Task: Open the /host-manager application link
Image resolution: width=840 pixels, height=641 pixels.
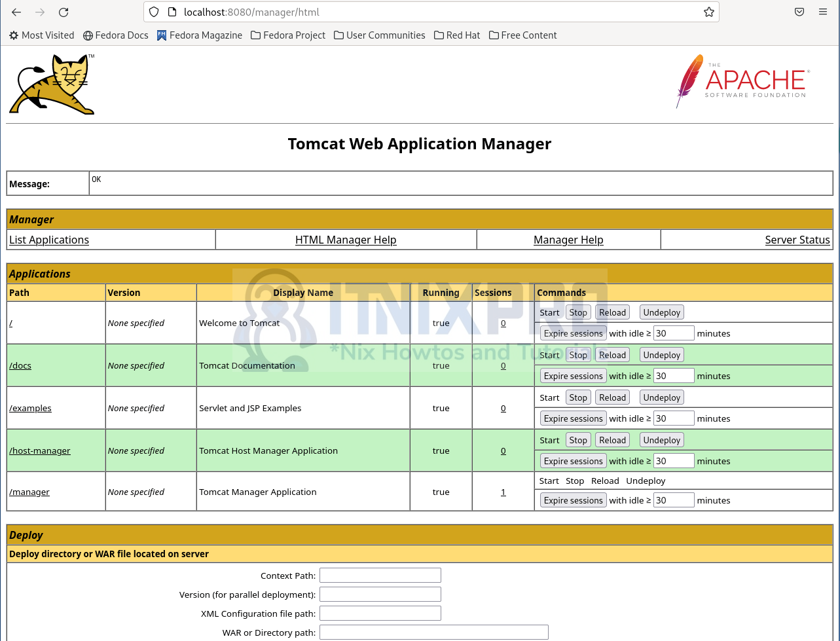Action: 40,450
